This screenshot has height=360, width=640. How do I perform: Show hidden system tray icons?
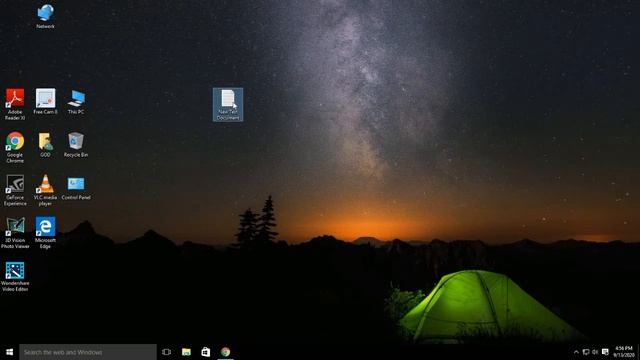point(576,352)
